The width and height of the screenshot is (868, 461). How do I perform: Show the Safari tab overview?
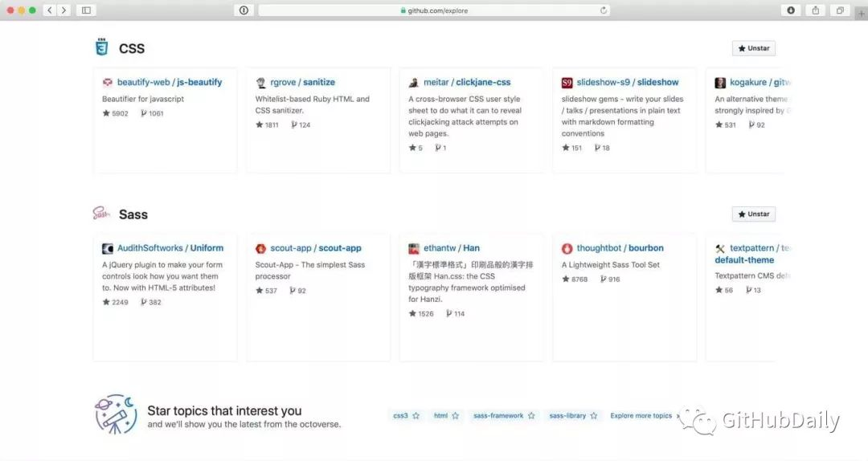[840, 10]
